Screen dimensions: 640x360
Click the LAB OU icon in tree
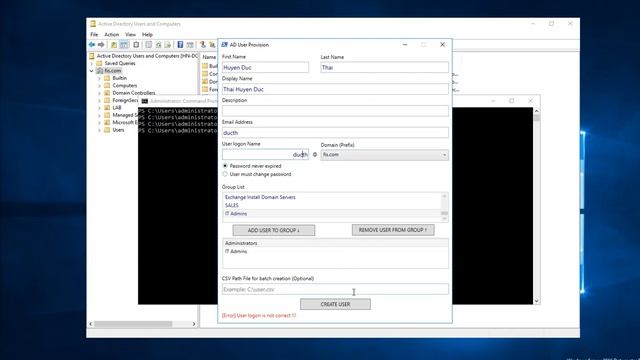pos(107,107)
